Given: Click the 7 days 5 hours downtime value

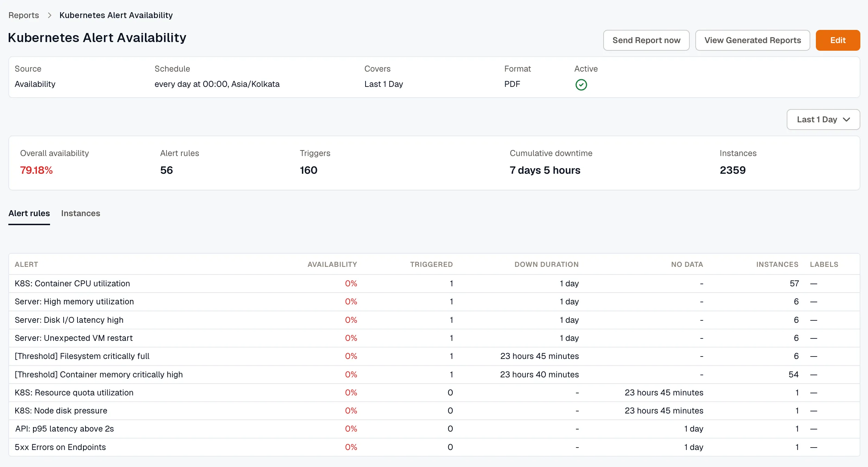Looking at the screenshot, I should click(545, 170).
